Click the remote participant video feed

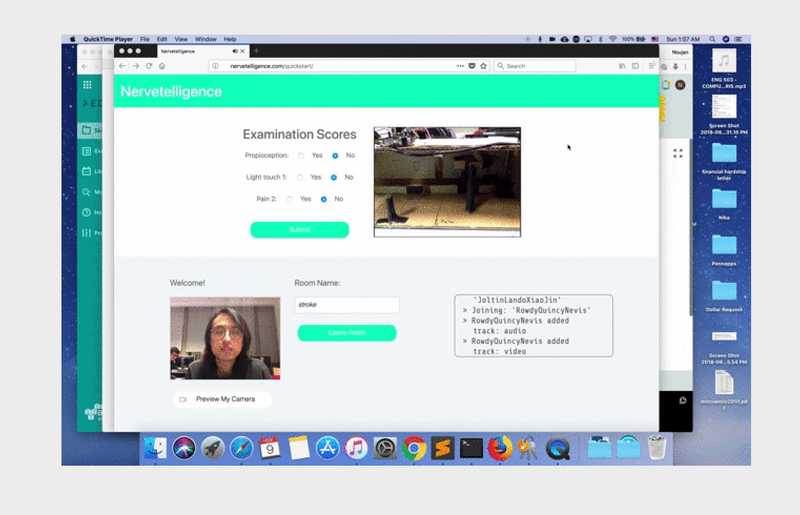tap(447, 182)
